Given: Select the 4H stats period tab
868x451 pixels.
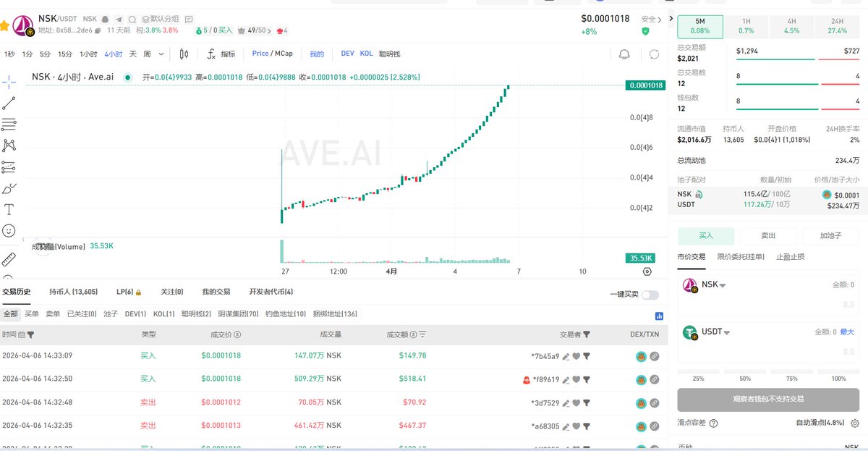Looking at the screenshot, I should point(791,26).
